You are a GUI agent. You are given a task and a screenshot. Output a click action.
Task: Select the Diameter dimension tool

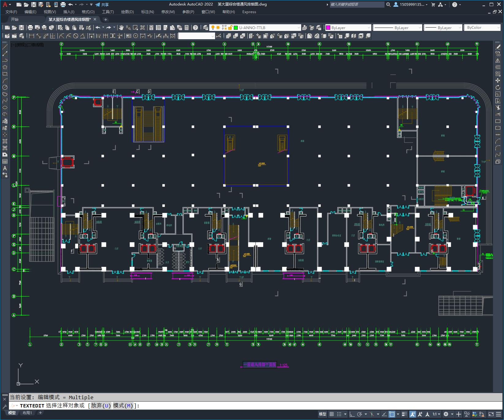pyautogui.click(x=76, y=36)
